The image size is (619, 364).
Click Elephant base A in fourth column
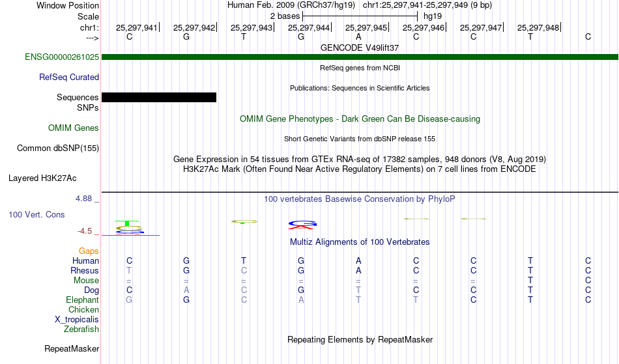point(301,300)
